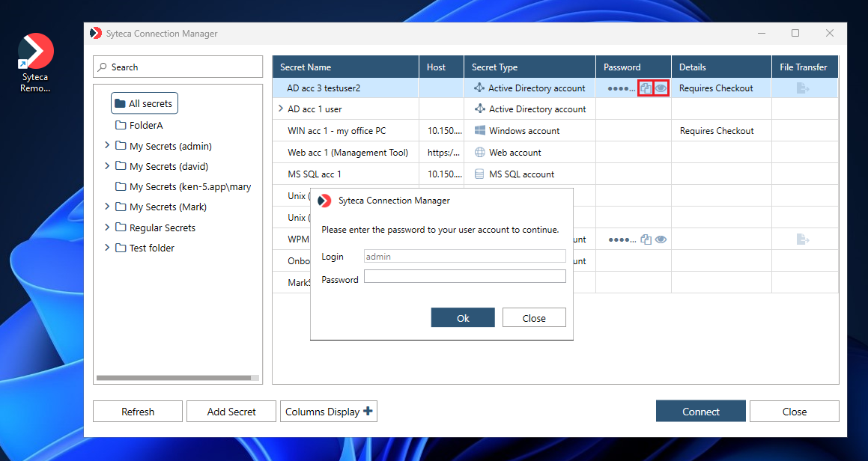Sort by Secret Name column header

[x=345, y=67]
